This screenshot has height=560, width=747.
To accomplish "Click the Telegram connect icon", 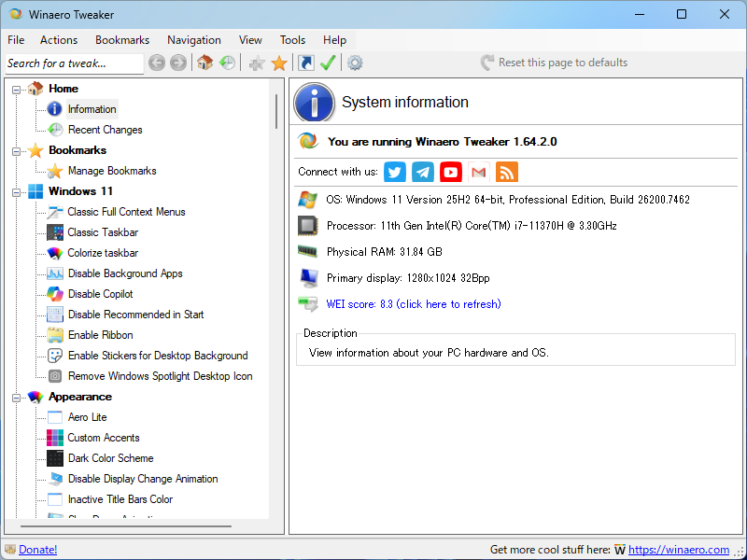I will pyautogui.click(x=422, y=172).
